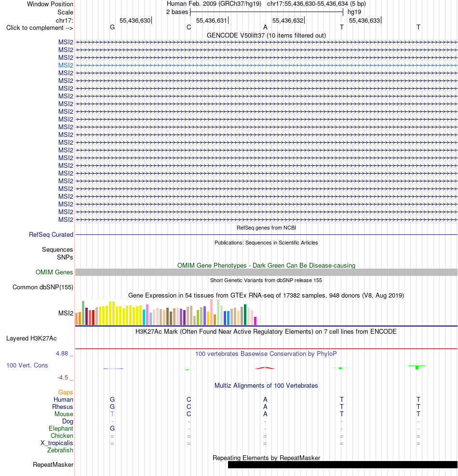Screen dimensions: 458x476
Task: Open the RefSeq Curated track label
Action: coord(51,235)
